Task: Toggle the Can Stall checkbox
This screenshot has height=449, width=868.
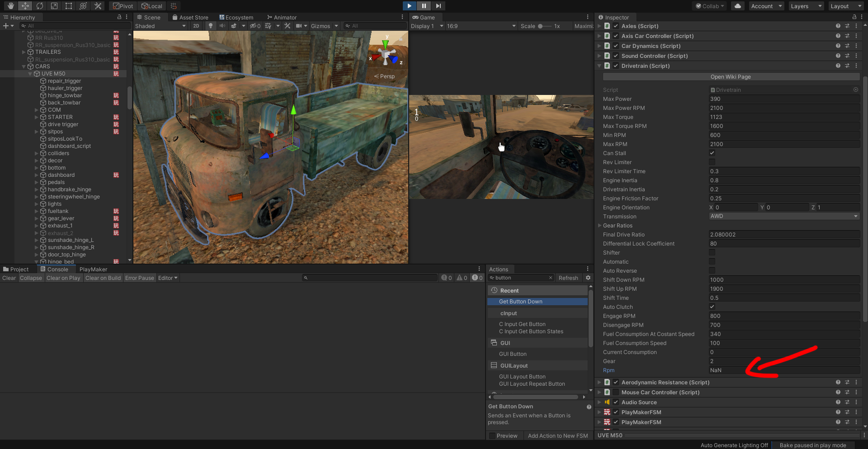Action: 712,153
